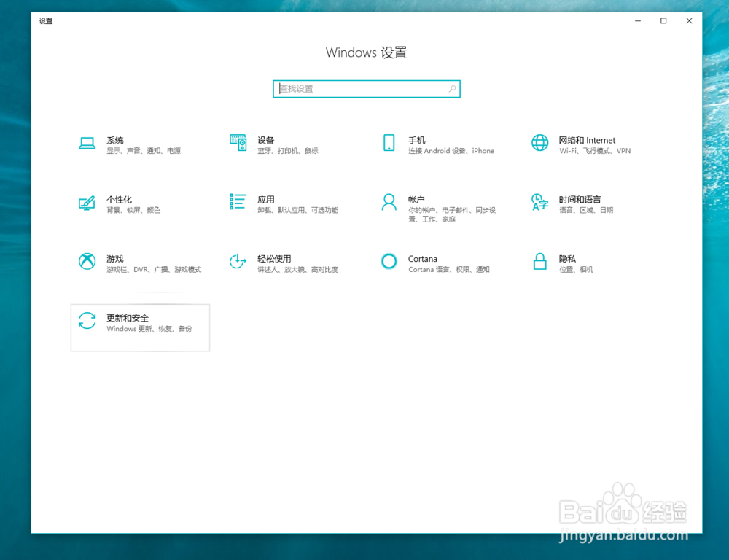Open the 系统 laptop icon
The image size is (729, 560).
pyautogui.click(x=87, y=143)
